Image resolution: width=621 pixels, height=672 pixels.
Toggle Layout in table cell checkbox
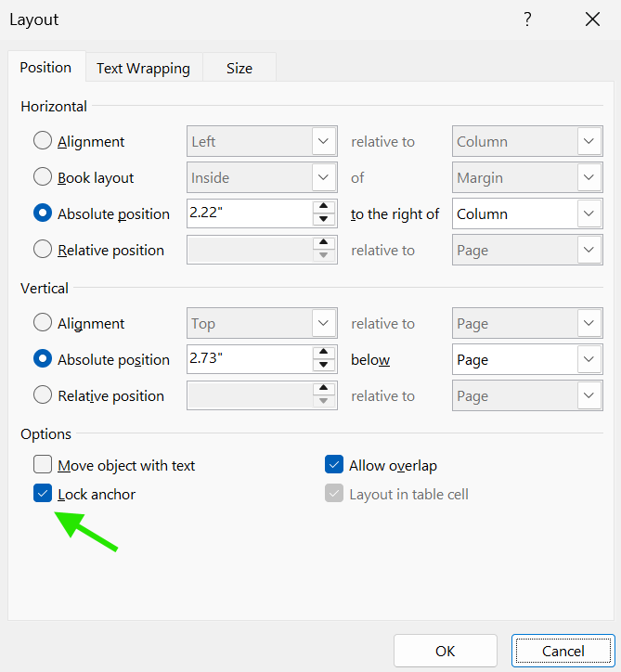point(334,493)
